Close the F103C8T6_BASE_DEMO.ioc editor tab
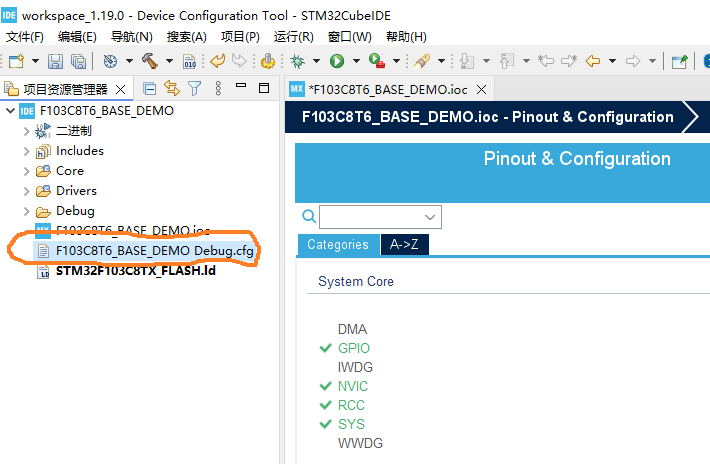This screenshot has height=464, width=710. [482, 90]
